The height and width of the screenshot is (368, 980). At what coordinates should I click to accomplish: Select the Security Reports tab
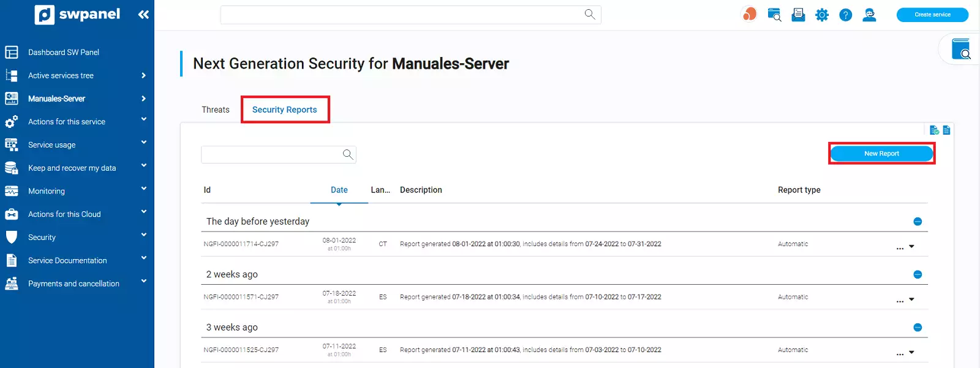pyautogui.click(x=285, y=110)
